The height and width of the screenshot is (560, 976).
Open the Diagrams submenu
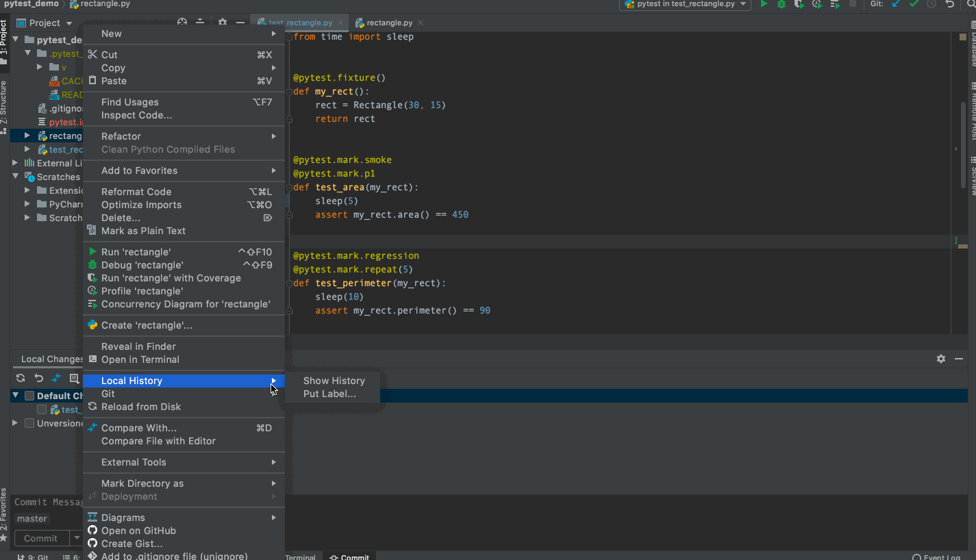click(184, 518)
